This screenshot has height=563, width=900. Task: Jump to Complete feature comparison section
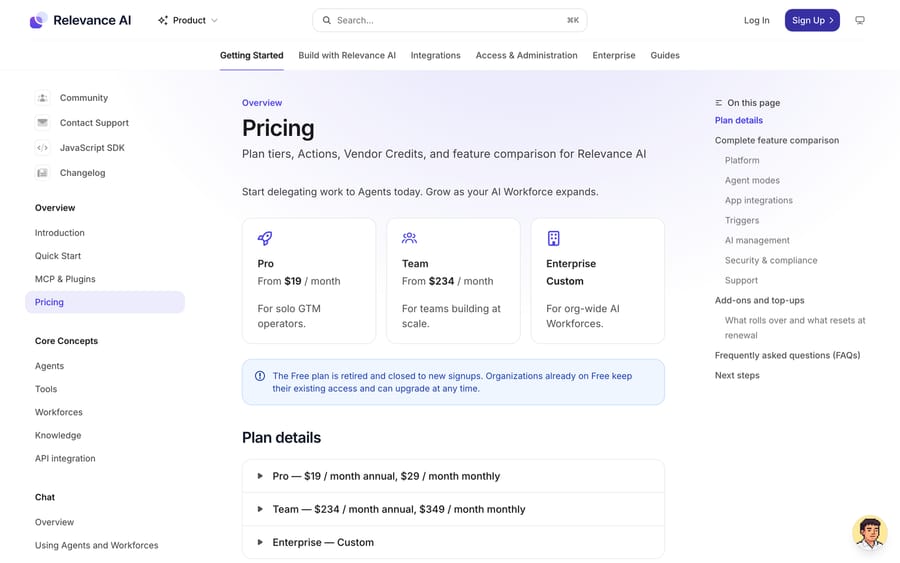click(777, 140)
